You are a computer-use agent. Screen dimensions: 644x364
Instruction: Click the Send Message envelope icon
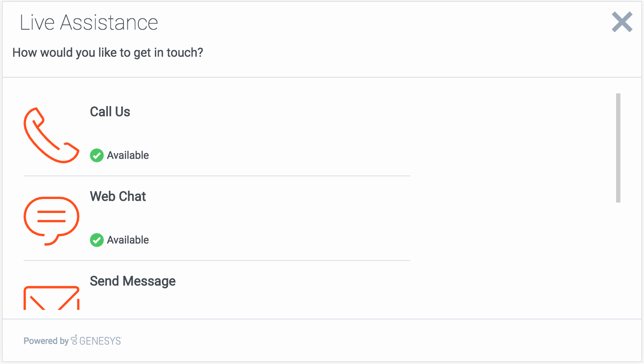[51, 298]
